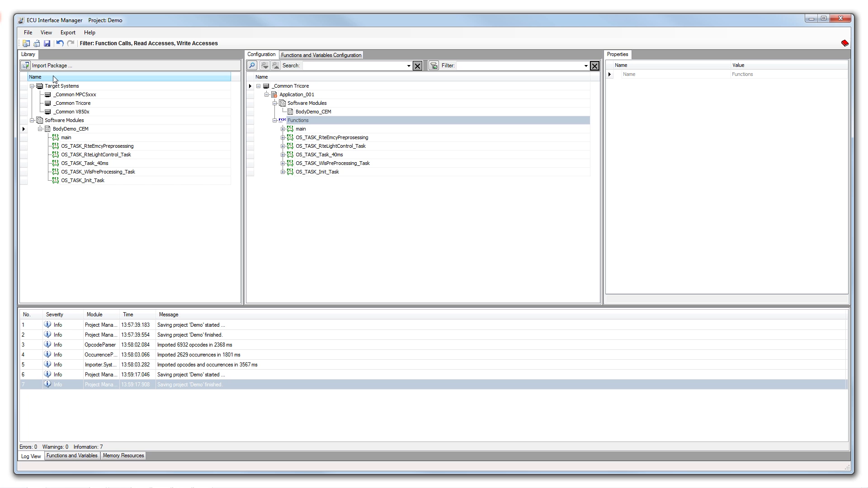Switch to Functions and Variables Configuration tab
The image size is (868, 488).
click(x=321, y=55)
